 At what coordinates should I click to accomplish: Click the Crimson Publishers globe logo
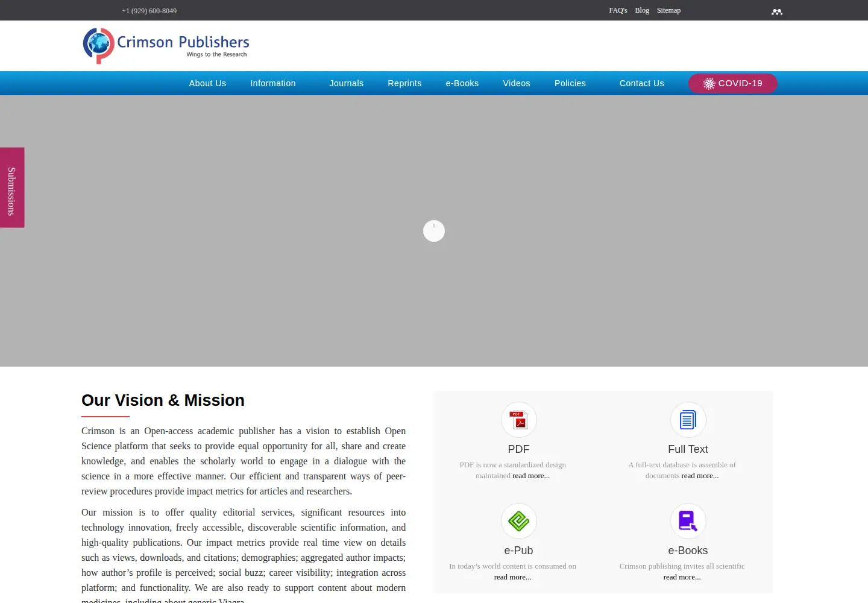point(98,45)
